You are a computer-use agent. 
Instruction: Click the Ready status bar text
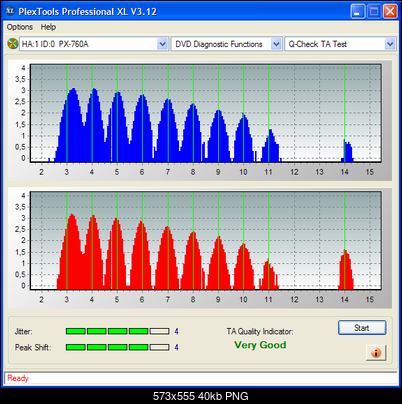(18, 378)
